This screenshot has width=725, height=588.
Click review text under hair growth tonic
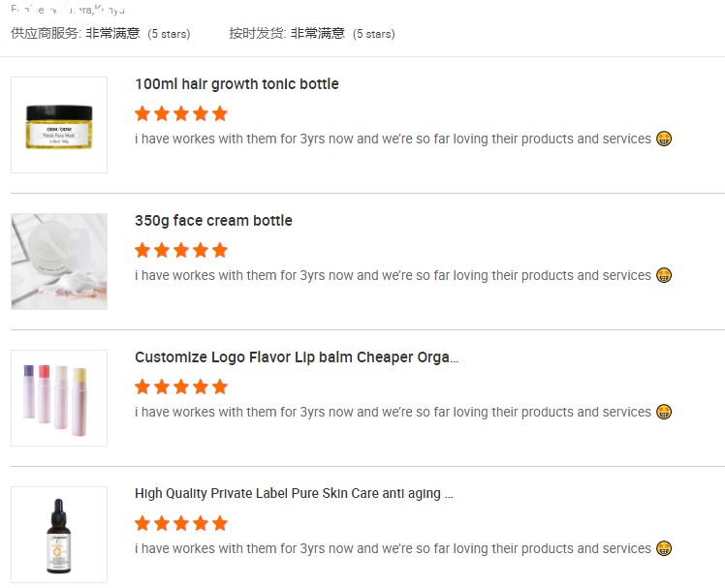click(393, 139)
